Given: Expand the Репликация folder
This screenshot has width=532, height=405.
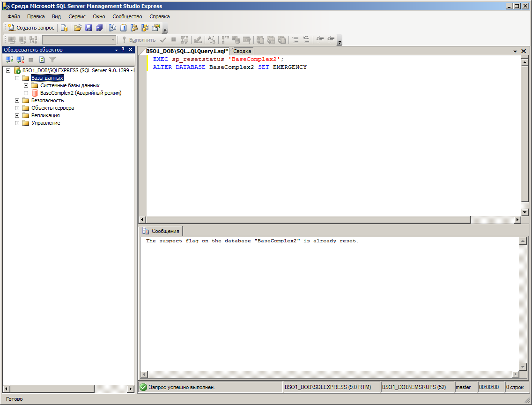Looking at the screenshot, I should (x=17, y=115).
